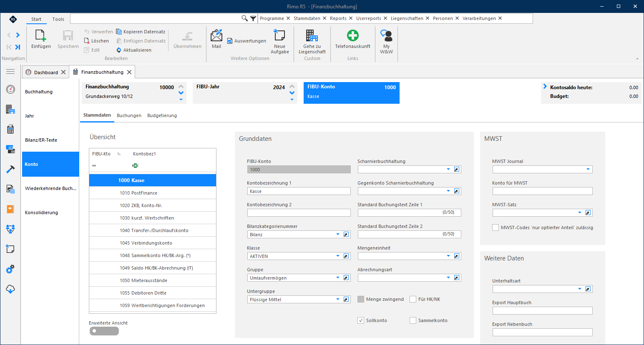This screenshot has width=644, height=345.
Task: Click Gehe zu Liegenschaft icon
Action: click(312, 35)
